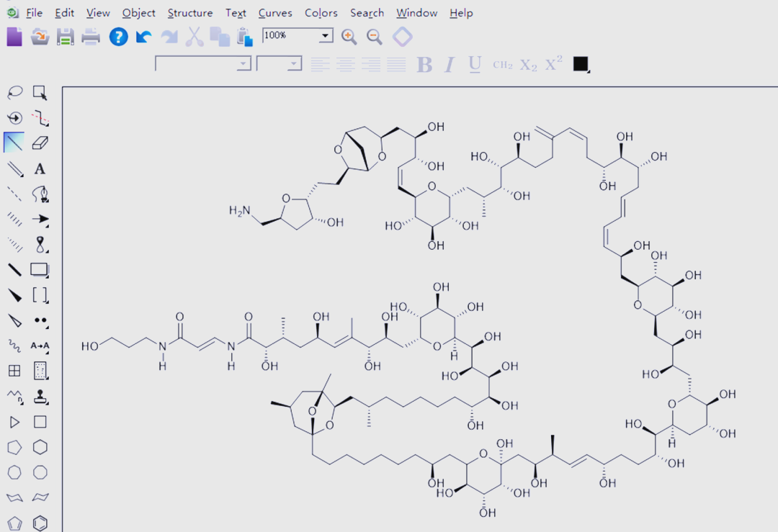
Task: Open the font family dropdown
Action: tap(242, 63)
